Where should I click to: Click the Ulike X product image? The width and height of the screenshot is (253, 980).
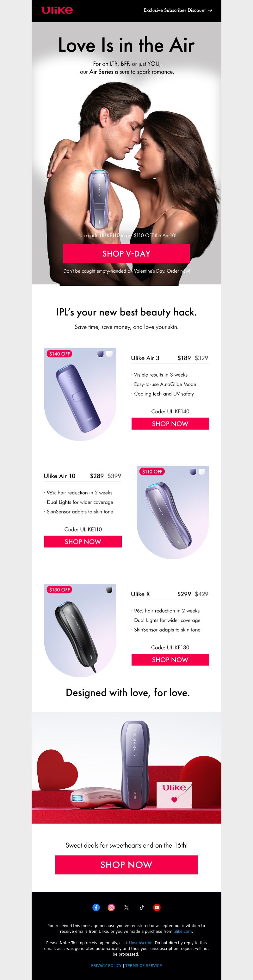pos(80,630)
